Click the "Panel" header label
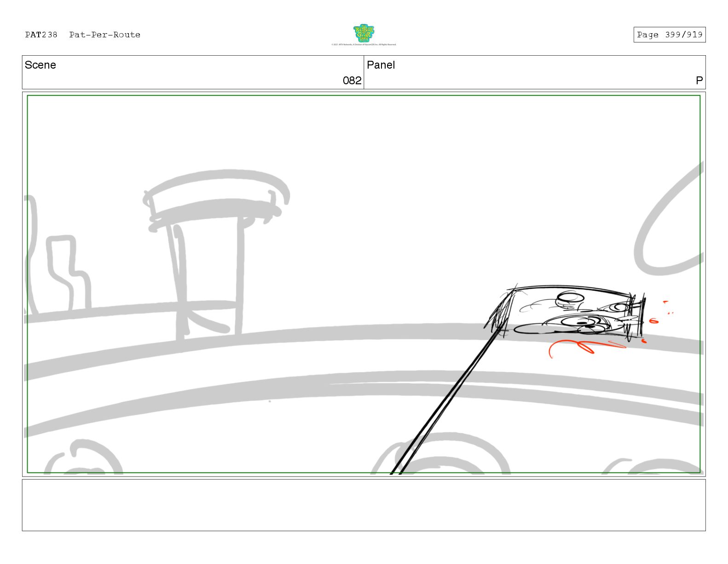728x564 pixels. [x=381, y=65]
